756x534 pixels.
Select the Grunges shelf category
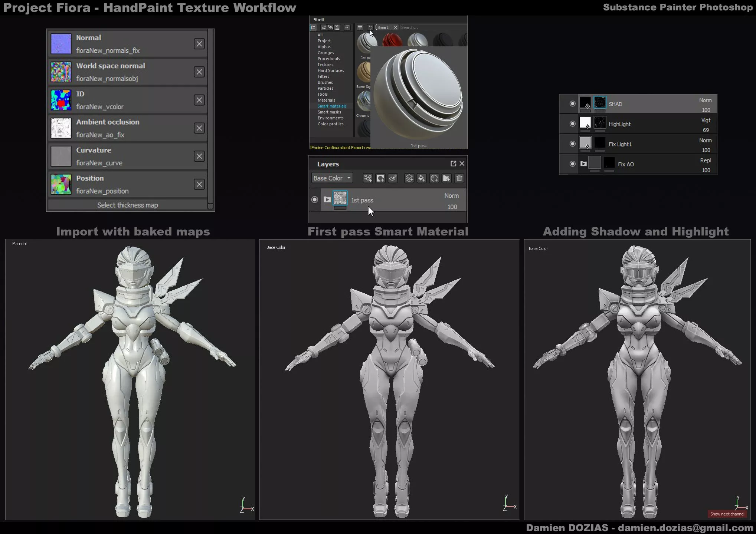325,53
